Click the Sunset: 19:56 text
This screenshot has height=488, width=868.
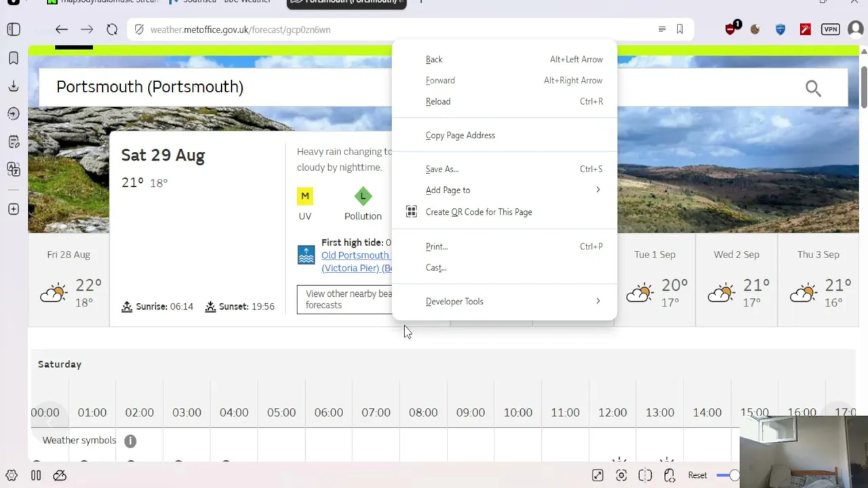coord(246,306)
